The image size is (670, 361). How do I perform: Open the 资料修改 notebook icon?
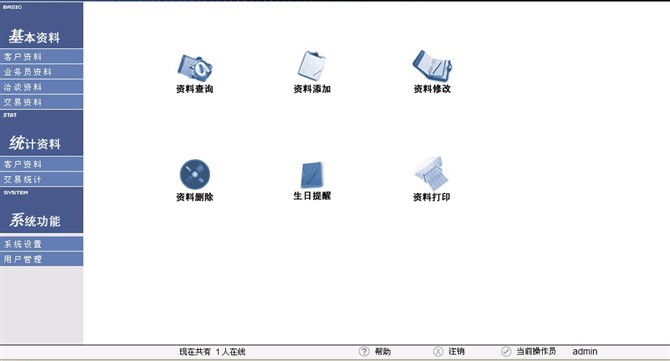click(x=432, y=65)
